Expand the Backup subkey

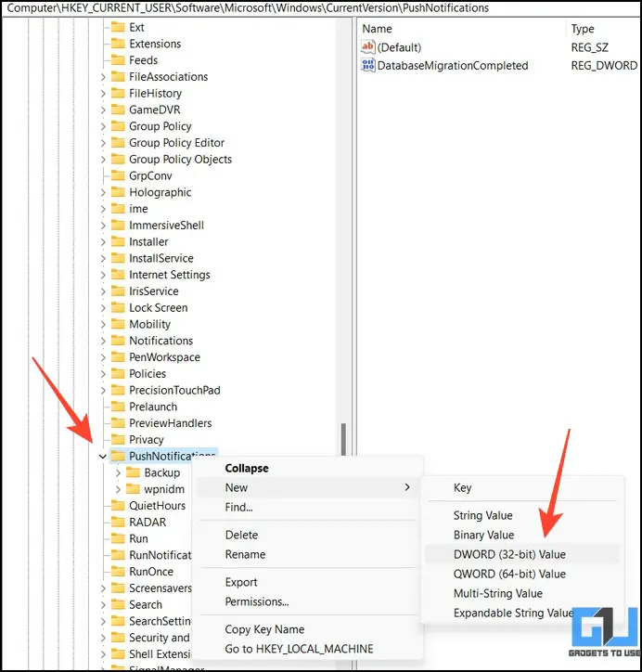click(x=118, y=472)
